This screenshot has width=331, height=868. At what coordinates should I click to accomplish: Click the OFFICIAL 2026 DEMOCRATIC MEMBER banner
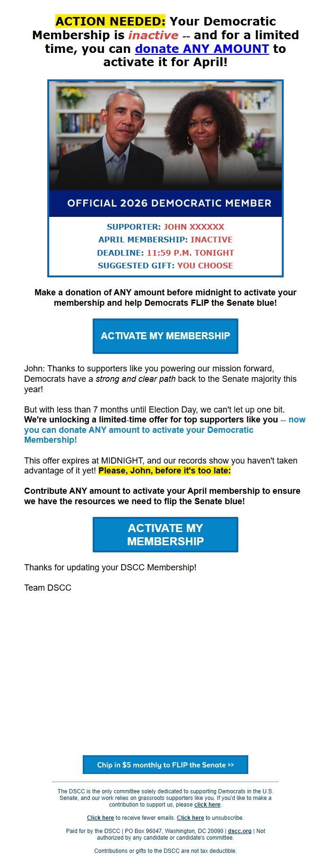click(x=165, y=203)
